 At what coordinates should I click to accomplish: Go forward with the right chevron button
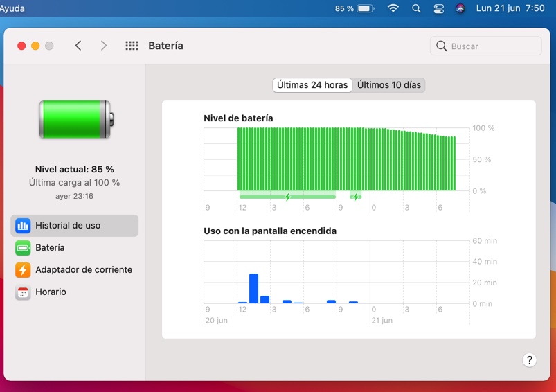pyautogui.click(x=104, y=46)
